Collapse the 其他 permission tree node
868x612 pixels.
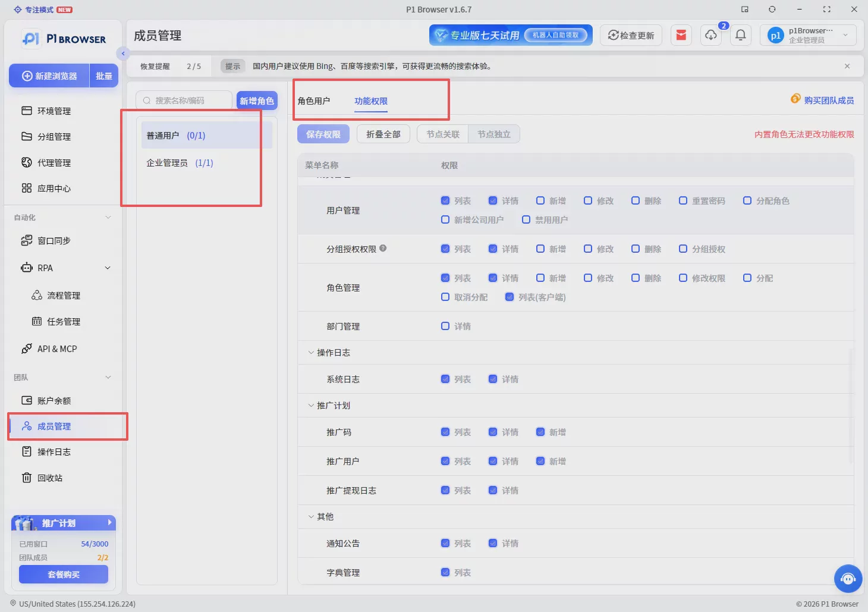[x=311, y=516]
